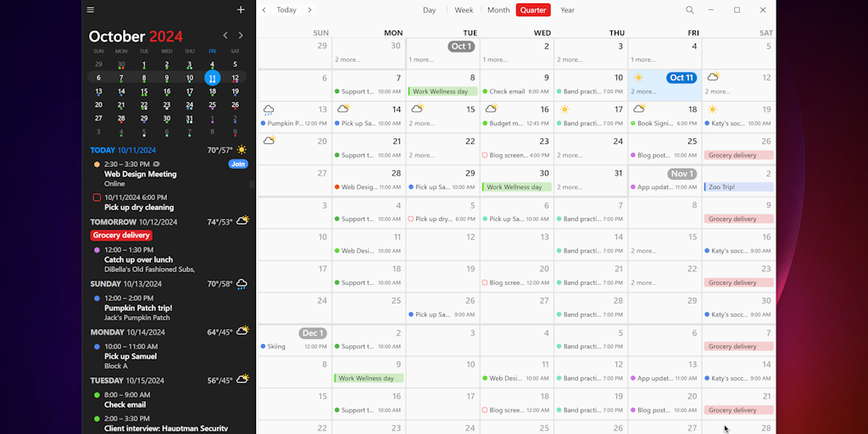This screenshot has width=868, height=434.
Task: Select October 11 in mini calendar
Action: click(213, 78)
